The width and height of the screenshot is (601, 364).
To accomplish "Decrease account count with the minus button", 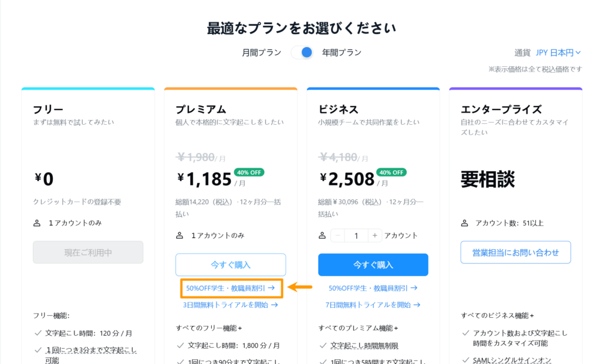I will pyautogui.click(x=337, y=236).
